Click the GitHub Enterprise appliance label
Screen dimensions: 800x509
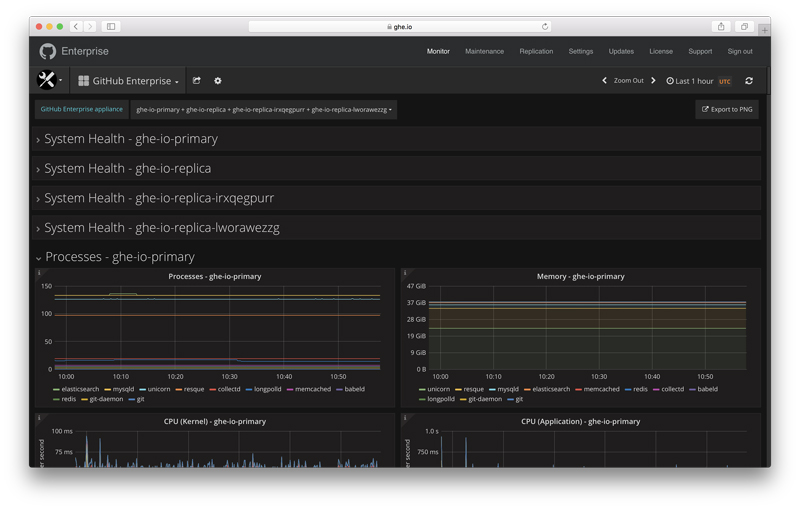click(x=82, y=110)
